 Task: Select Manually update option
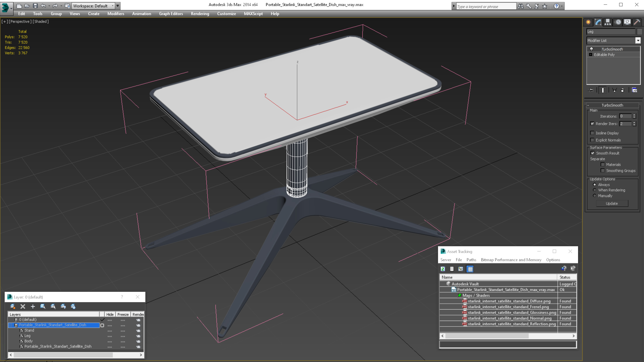point(595,196)
